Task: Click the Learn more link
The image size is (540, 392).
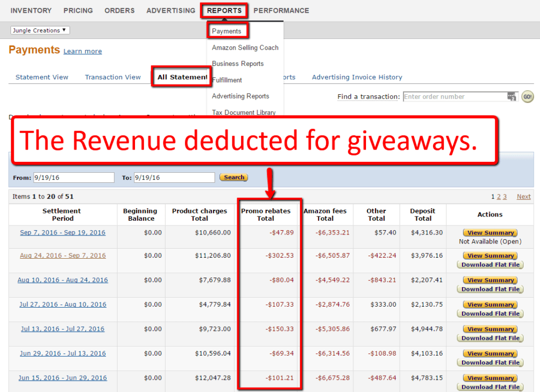Action: 83,51
